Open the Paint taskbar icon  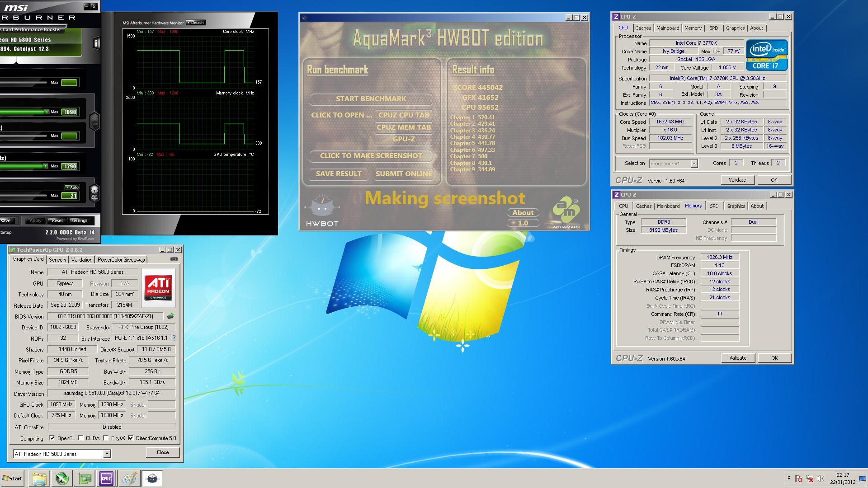pyautogui.click(x=129, y=479)
